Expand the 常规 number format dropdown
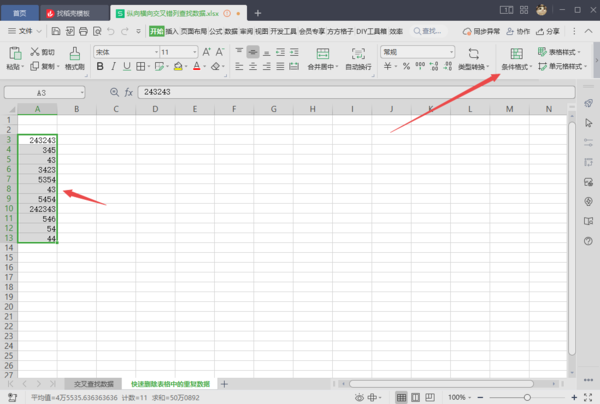The width and height of the screenshot is (600, 404). 418,51
